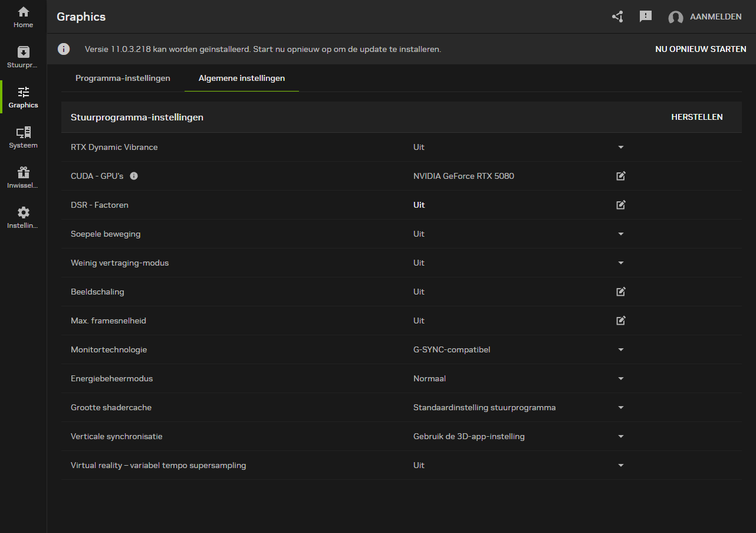The width and height of the screenshot is (756, 533).
Task: Expand the Verticale synchronisatie dropdown
Action: tap(620, 436)
